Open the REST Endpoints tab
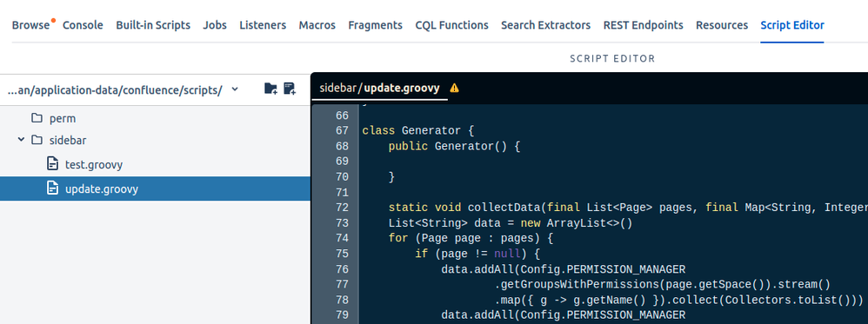The height and width of the screenshot is (324, 868). tap(644, 25)
